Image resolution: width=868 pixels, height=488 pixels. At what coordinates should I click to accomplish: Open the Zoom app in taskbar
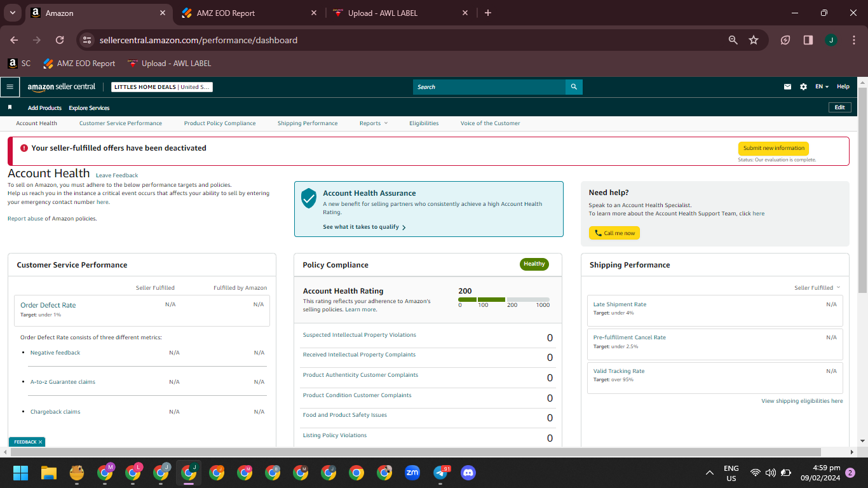412,473
